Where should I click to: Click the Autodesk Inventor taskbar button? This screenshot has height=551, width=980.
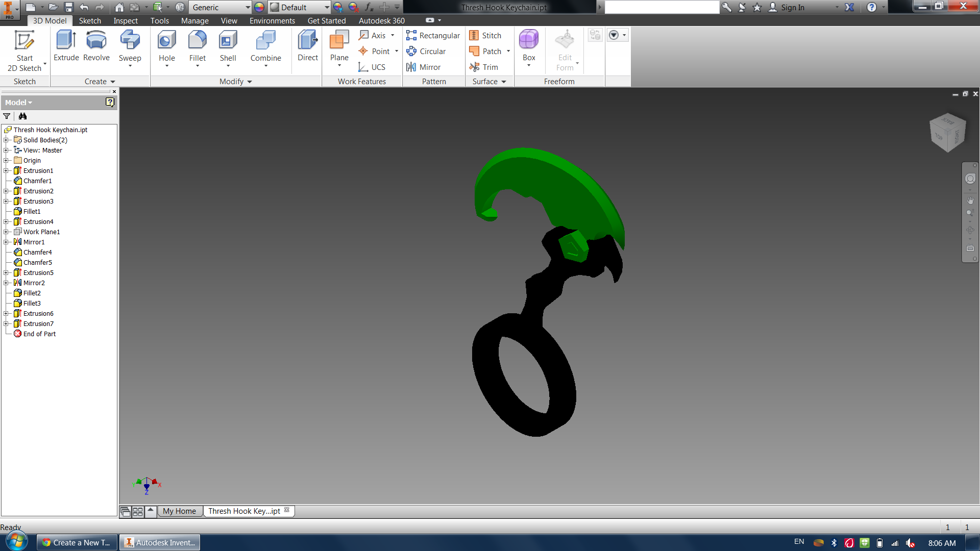coord(160,542)
